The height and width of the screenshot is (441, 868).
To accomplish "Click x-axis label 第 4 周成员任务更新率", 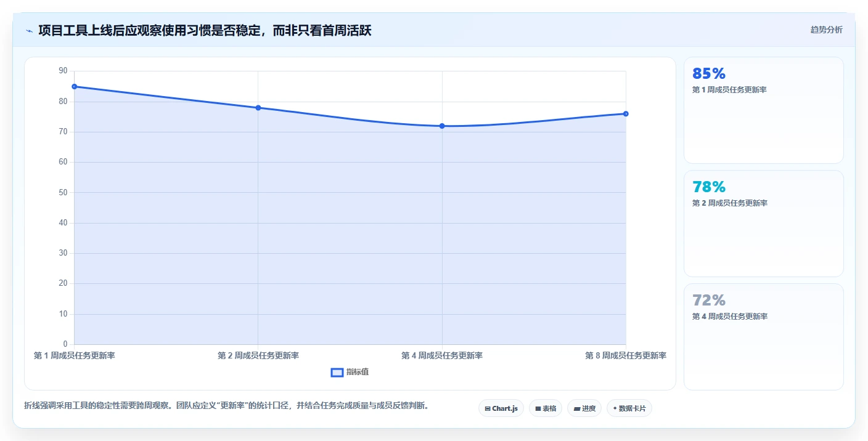I will [442, 355].
